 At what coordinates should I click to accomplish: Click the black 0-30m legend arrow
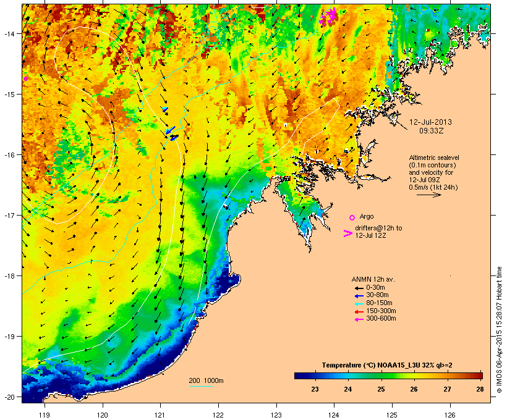click(359, 288)
